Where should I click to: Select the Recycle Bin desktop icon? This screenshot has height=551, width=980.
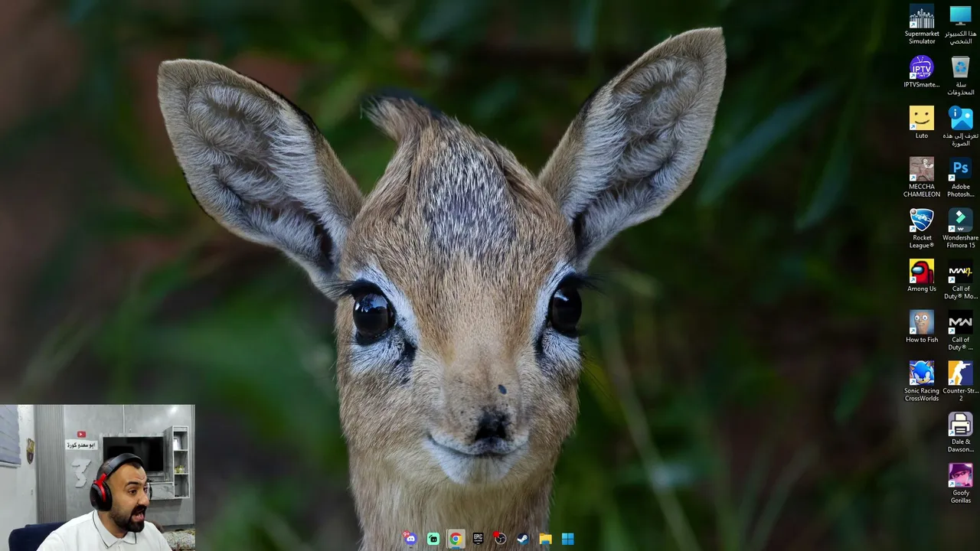(x=960, y=76)
